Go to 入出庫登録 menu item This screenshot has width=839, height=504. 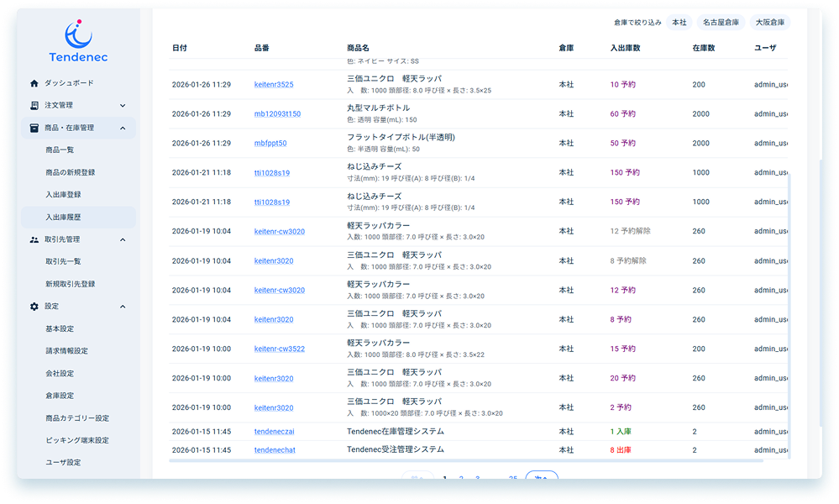[x=63, y=194]
